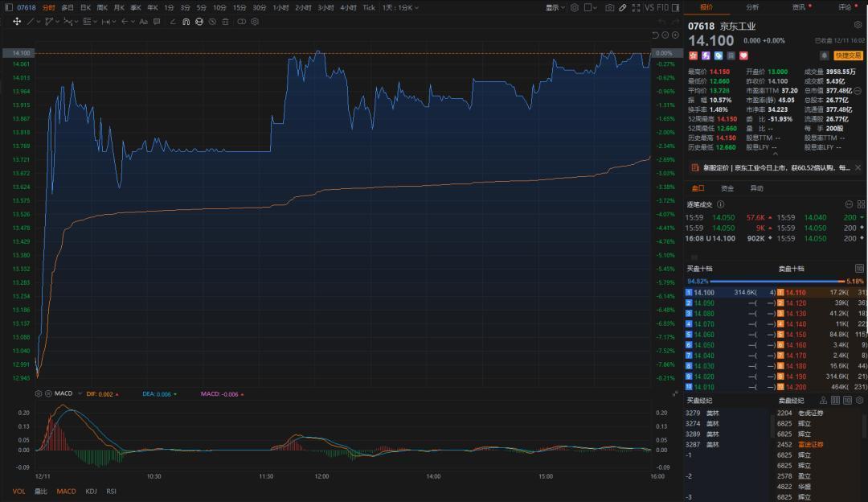This screenshot has height=502, width=868.
Task: Select the Aa text annotation tool
Action: tap(144, 22)
